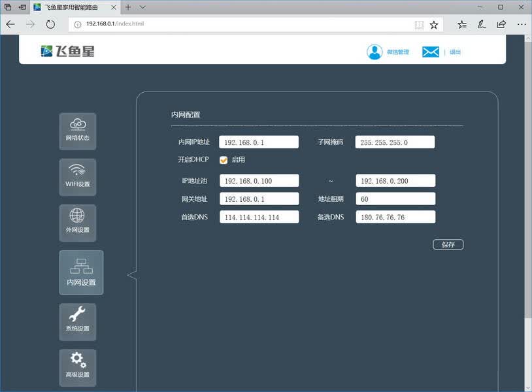This screenshot has height=392, width=532.
Task: Focus the 首选DNS input field
Action: [x=259, y=217]
